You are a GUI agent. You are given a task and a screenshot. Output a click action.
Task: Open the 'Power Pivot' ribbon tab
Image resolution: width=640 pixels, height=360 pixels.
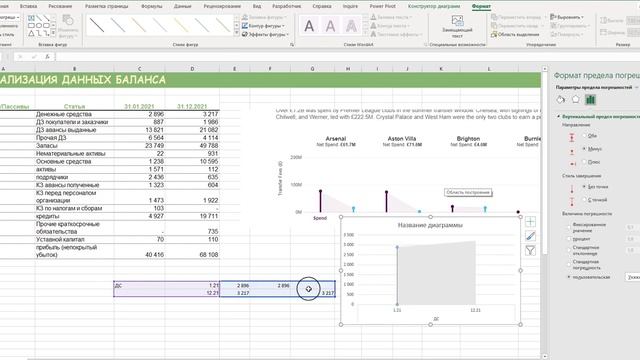click(x=382, y=7)
